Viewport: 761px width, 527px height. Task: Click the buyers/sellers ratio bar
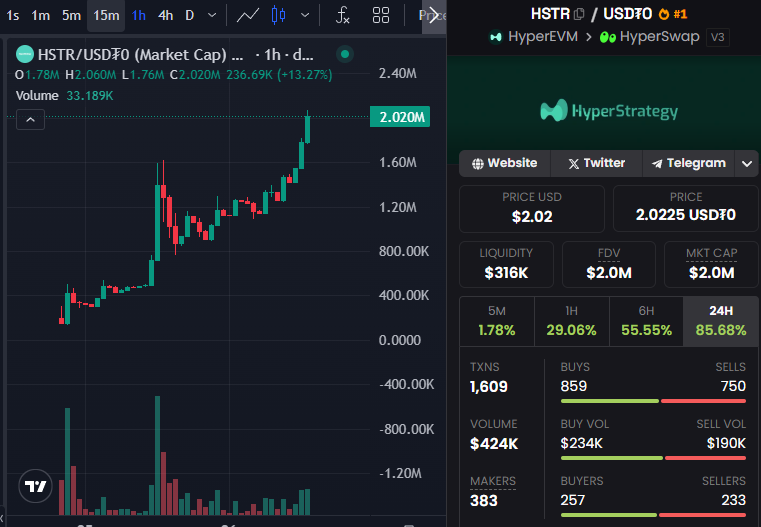coord(653,515)
